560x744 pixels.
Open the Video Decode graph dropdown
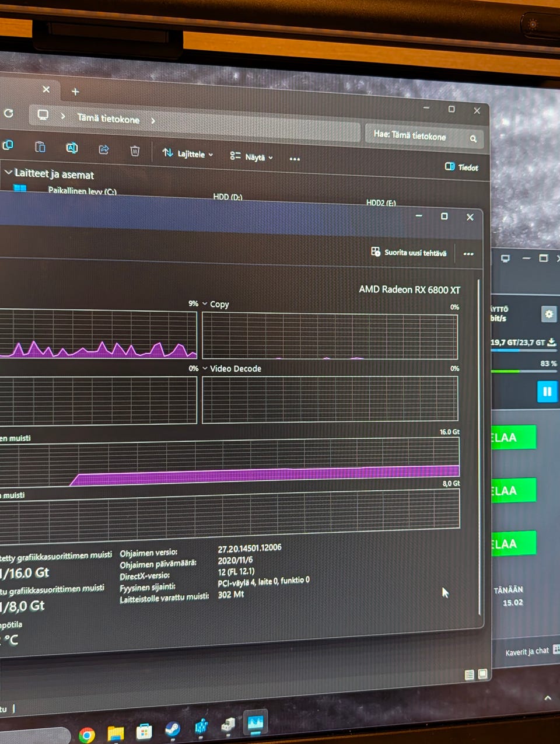click(x=205, y=368)
